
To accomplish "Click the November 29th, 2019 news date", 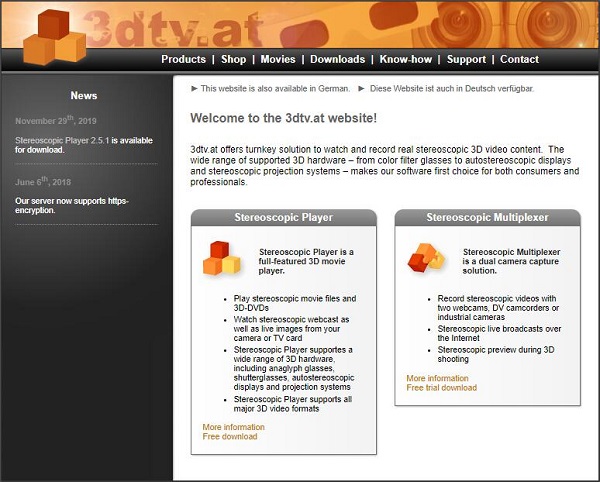I will (56, 120).
